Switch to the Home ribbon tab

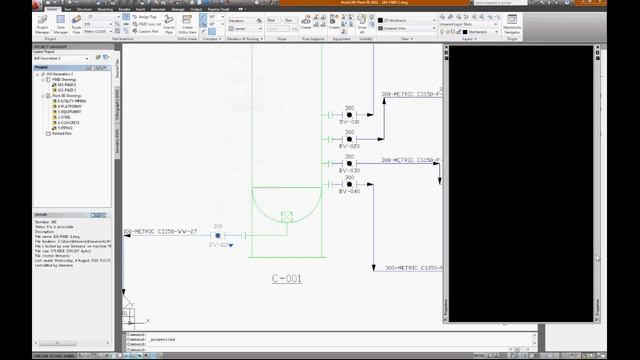pos(52,9)
